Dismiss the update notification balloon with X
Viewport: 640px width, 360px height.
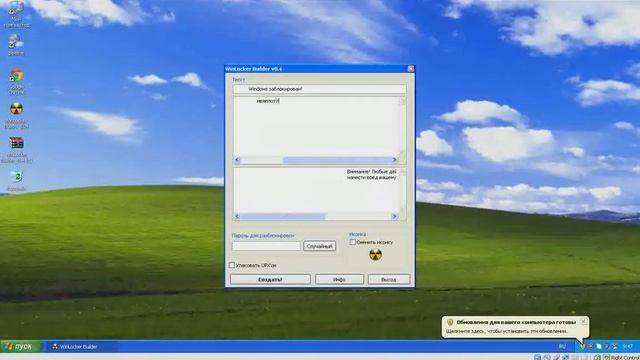pos(583,322)
